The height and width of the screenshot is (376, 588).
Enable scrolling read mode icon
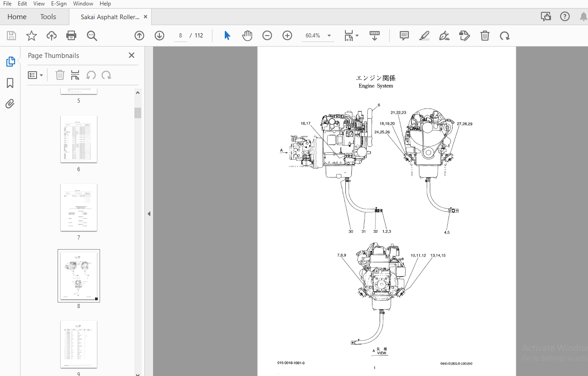click(x=375, y=36)
